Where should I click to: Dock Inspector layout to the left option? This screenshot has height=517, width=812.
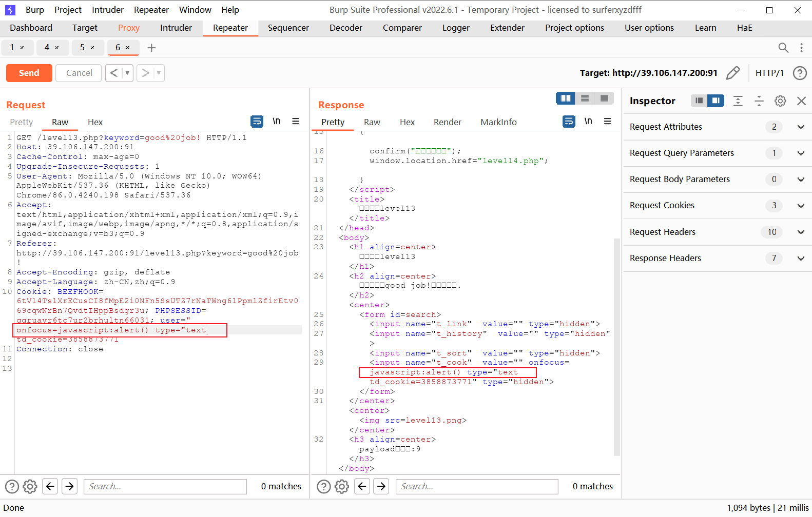point(699,101)
